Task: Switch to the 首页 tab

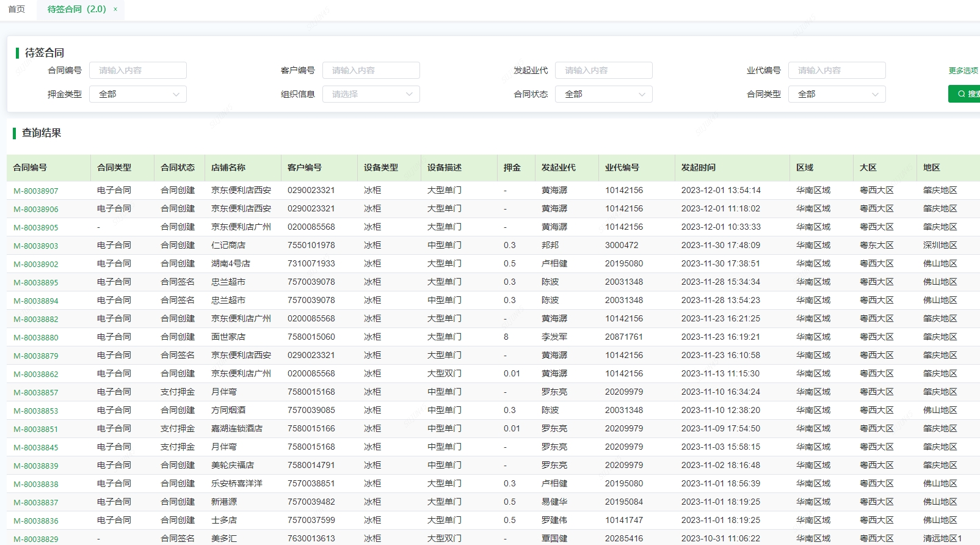Action: 16,9
